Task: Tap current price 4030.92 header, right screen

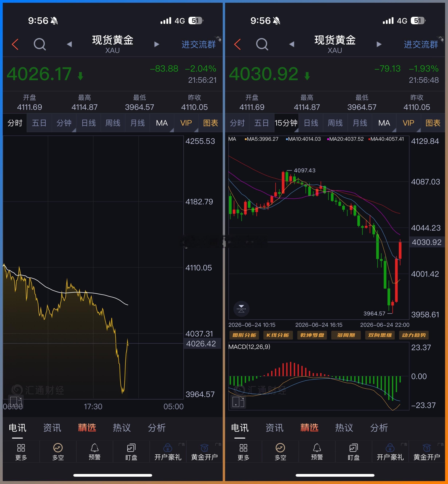Action: [x=264, y=74]
